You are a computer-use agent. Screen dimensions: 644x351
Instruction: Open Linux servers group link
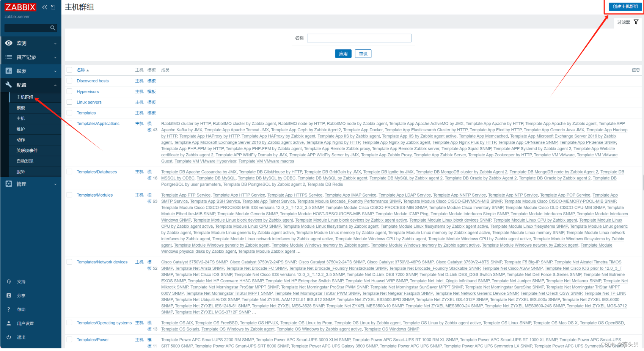tap(89, 102)
